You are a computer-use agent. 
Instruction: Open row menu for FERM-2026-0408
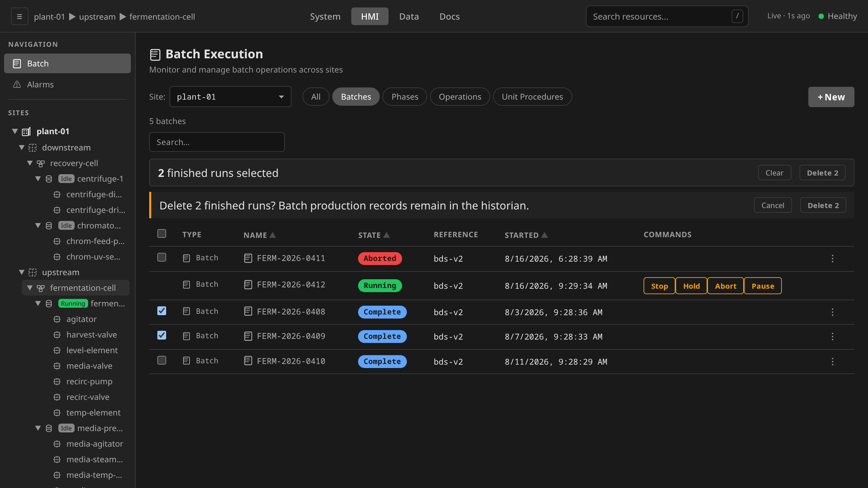pyautogui.click(x=832, y=312)
